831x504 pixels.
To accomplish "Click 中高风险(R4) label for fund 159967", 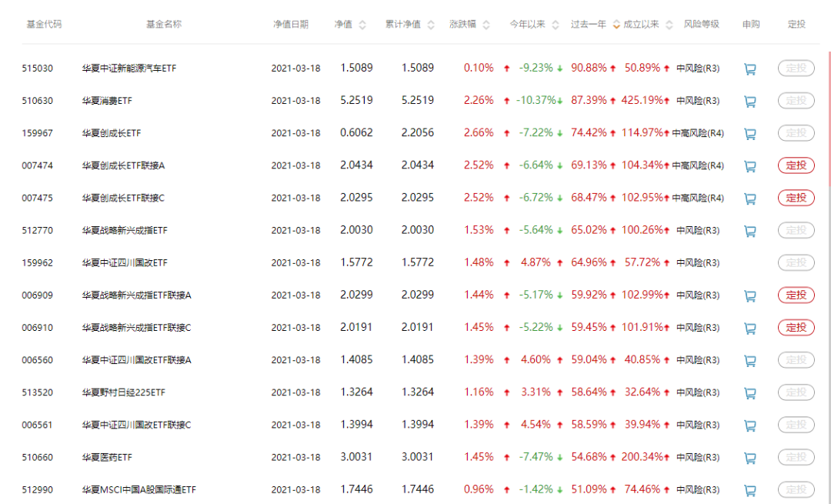I will pyautogui.click(x=698, y=133).
